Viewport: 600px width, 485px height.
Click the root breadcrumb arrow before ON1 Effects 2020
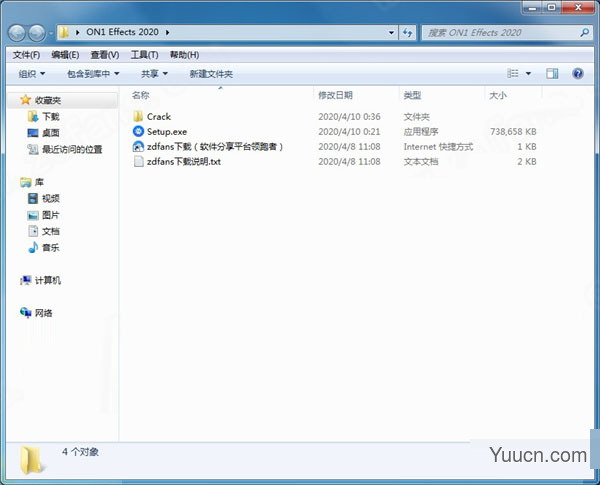coord(78,33)
